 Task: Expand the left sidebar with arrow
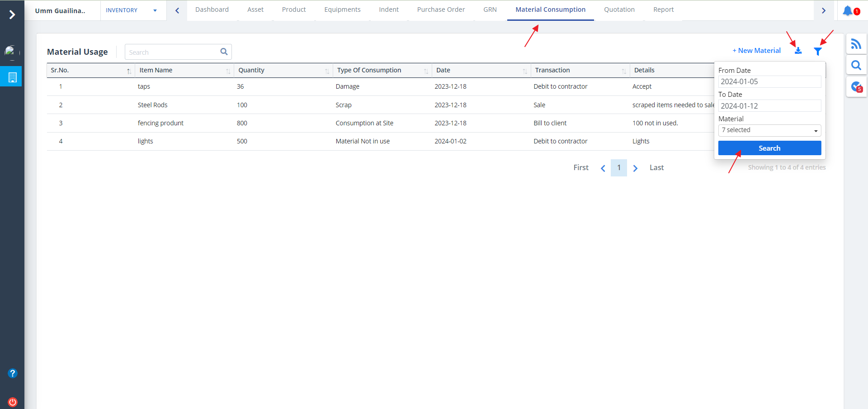12,15
